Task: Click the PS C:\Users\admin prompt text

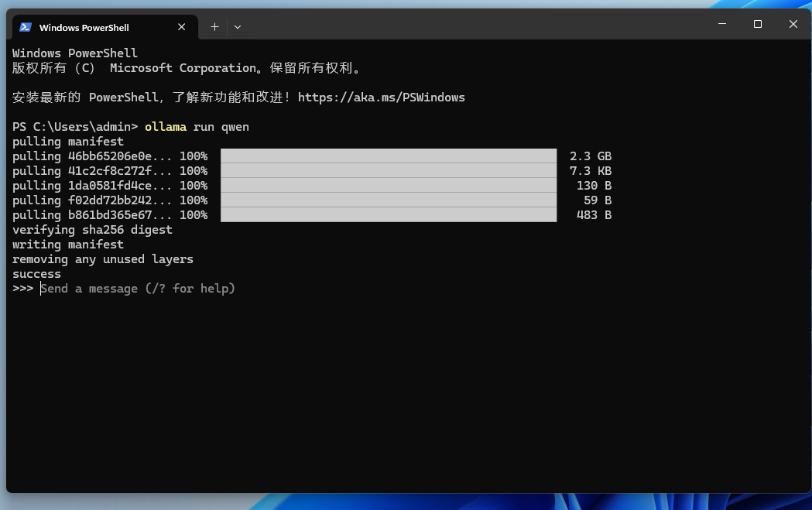Action: click(74, 126)
